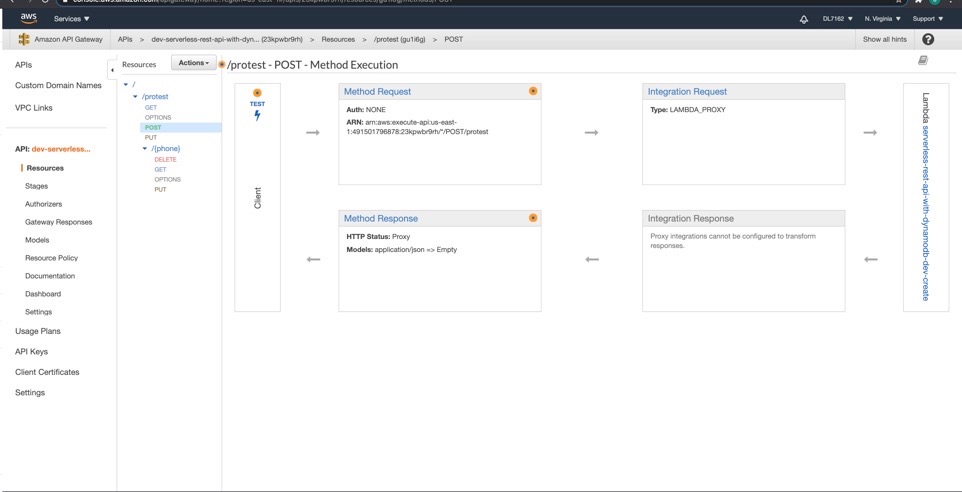Click Resources breadcrumb link

338,39
